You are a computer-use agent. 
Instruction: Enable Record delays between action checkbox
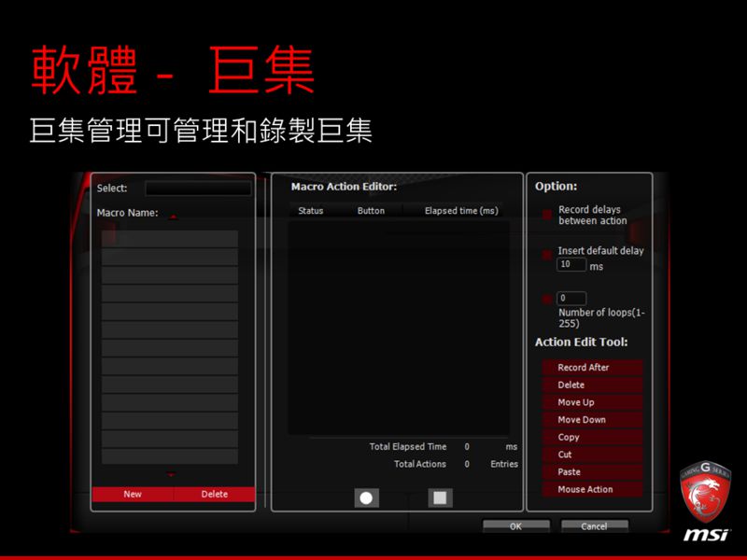point(547,215)
